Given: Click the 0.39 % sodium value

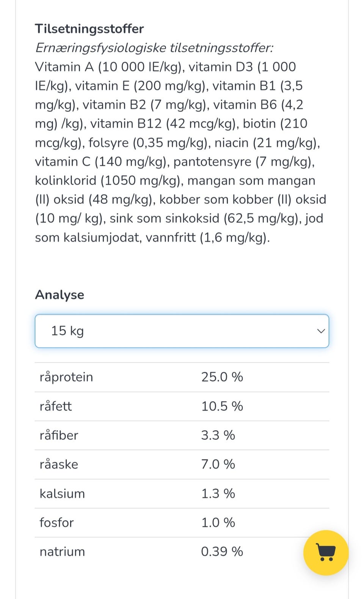Looking at the screenshot, I should (222, 551).
